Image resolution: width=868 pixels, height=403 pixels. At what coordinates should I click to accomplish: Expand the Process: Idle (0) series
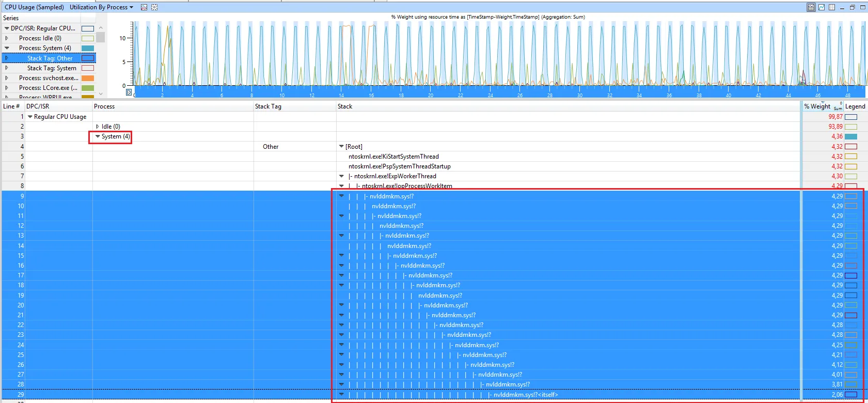pyautogui.click(x=7, y=38)
